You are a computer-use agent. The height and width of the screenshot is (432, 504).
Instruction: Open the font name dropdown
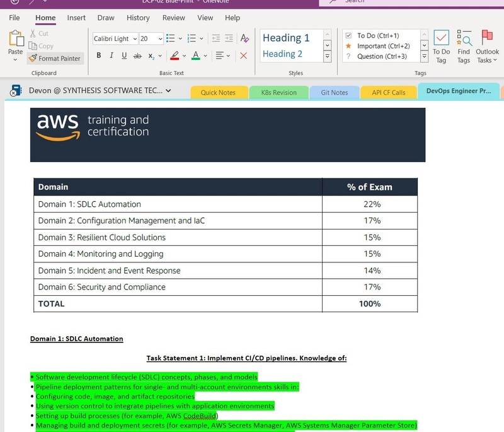tap(135, 39)
